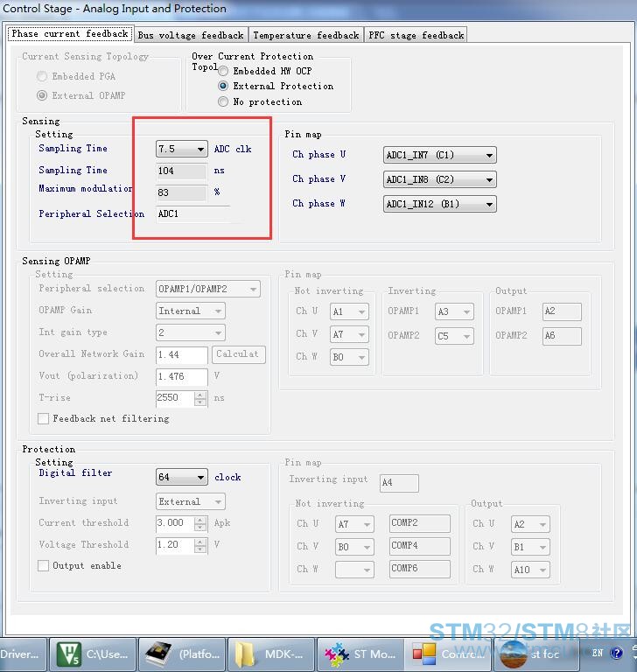Open the st foc taskbar item
Image resolution: width=637 pixels, height=672 pixels.
tap(537, 654)
